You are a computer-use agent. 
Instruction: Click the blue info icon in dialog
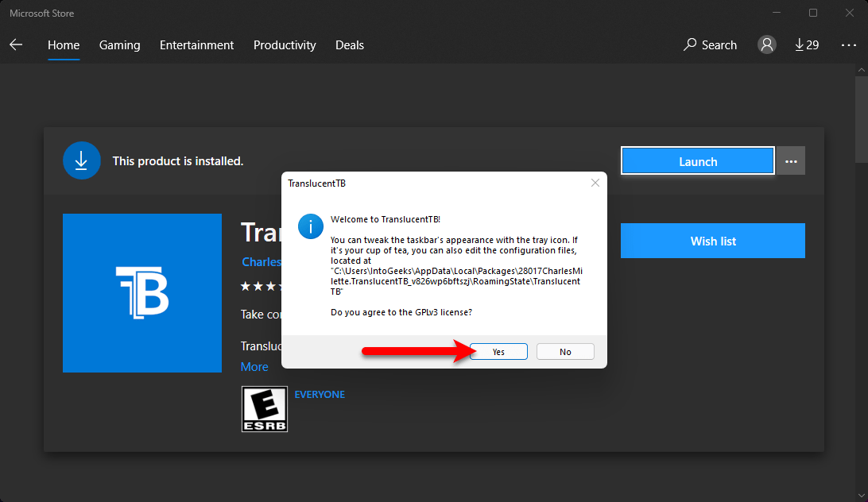click(311, 227)
